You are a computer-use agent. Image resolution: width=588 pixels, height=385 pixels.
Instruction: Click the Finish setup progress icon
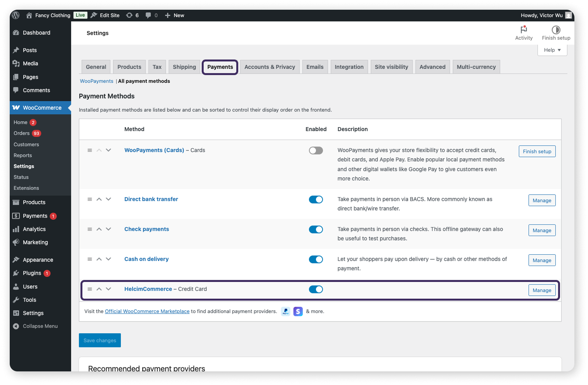pos(556,30)
